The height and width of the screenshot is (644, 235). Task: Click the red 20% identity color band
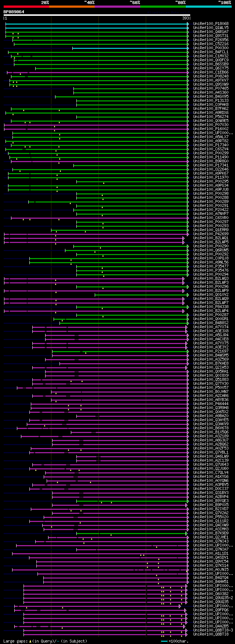pyautogui.click(x=26, y=6)
